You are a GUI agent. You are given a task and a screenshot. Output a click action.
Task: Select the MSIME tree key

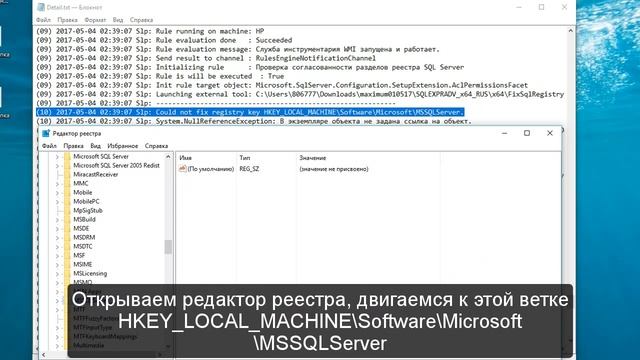pyautogui.click(x=83, y=264)
